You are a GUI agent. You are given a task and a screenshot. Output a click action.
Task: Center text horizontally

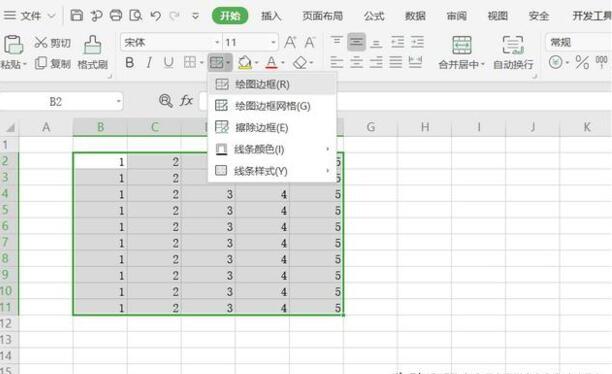point(356,62)
